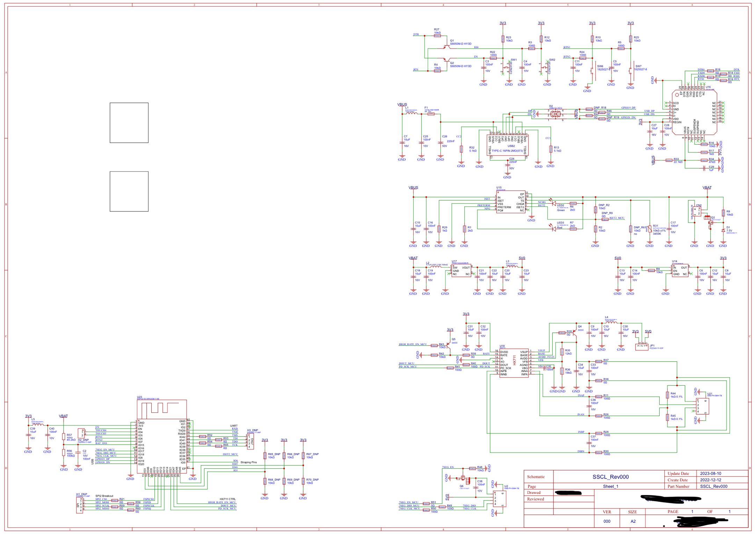Select the U21 load cell connector

click(702, 406)
